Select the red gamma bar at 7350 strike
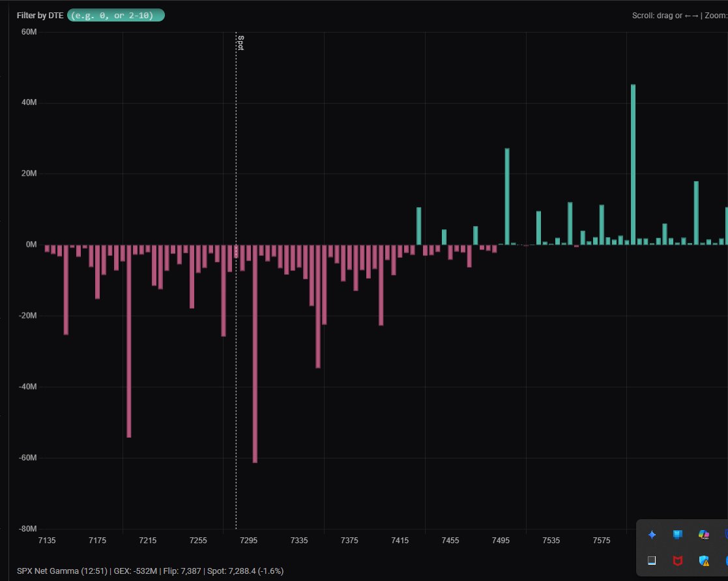This screenshot has width=728, height=581. click(x=318, y=306)
